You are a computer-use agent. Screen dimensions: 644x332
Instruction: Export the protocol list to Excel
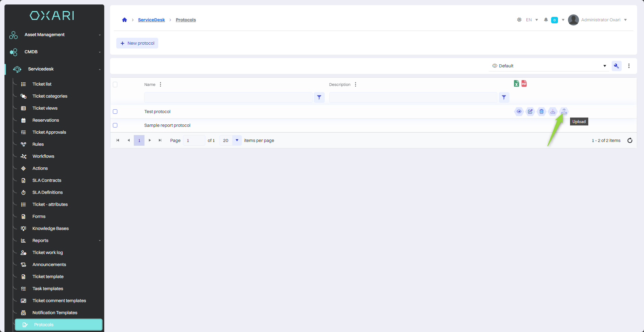516,84
